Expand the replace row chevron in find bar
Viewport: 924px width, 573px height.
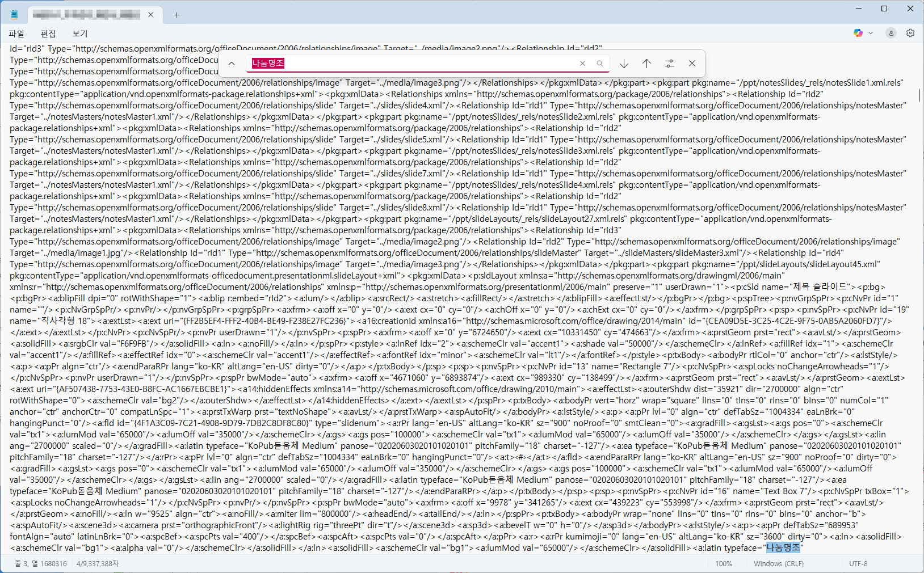pos(232,64)
